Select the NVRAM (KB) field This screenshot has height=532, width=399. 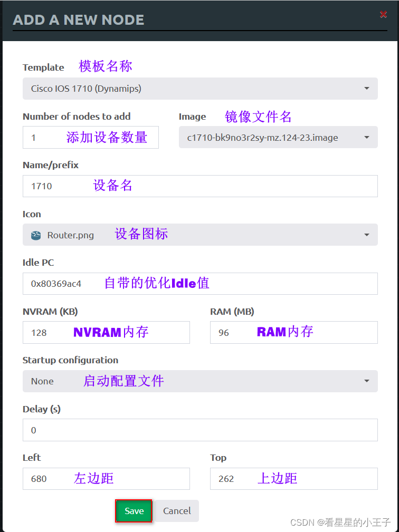[x=106, y=333]
